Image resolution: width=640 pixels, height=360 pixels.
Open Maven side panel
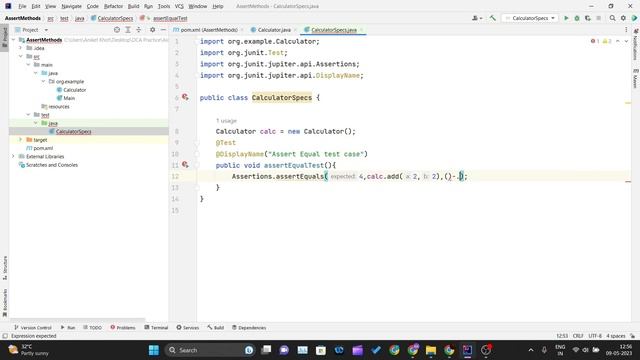coord(636,78)
